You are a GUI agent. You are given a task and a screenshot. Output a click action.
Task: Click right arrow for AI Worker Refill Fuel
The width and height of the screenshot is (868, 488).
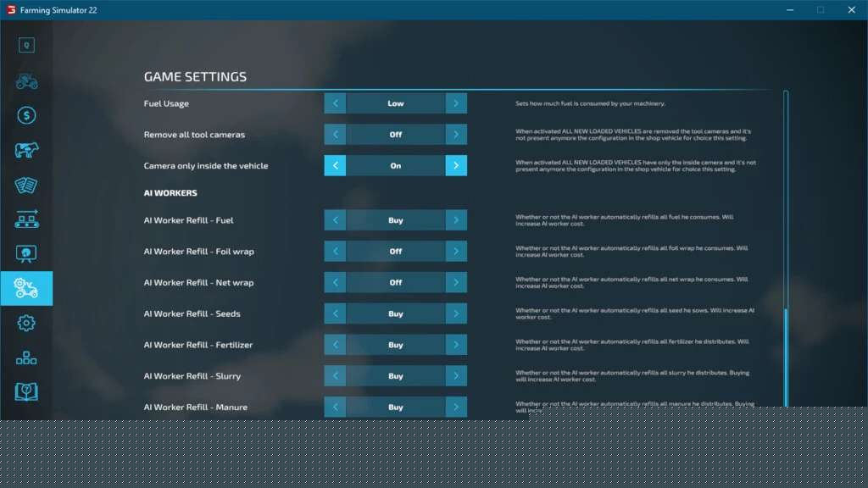[x=456, y=220]
